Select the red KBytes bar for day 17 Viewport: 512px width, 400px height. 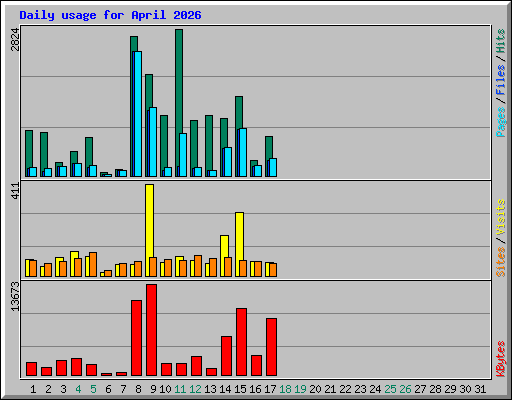pyautogui.click(x=271, y=347)
